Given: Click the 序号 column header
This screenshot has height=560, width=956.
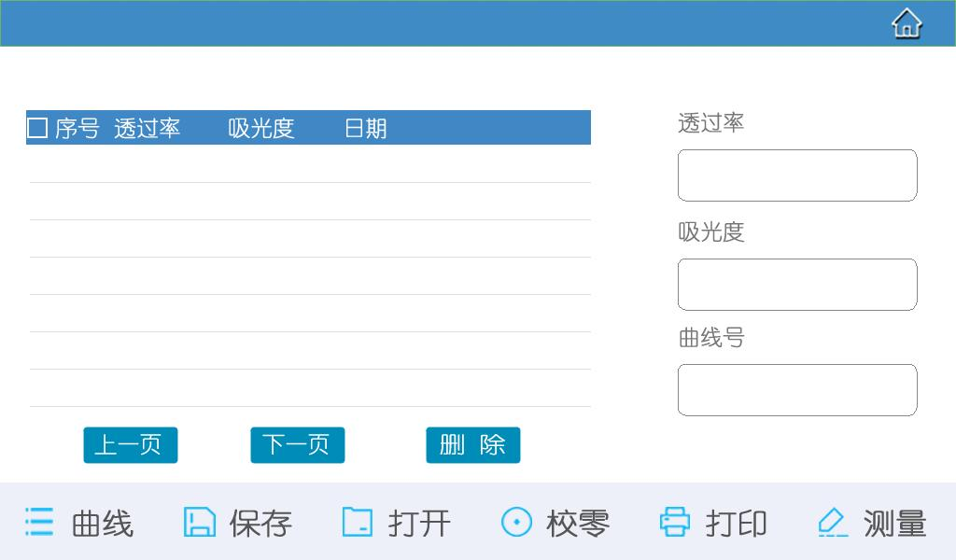Looking at the screenshot, I should point(77,129).
